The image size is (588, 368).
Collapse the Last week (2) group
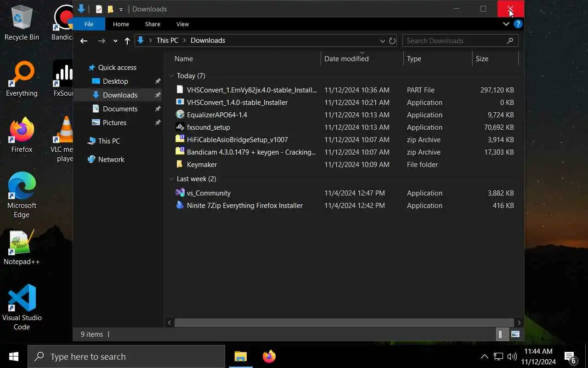click(x=171, y=179)
